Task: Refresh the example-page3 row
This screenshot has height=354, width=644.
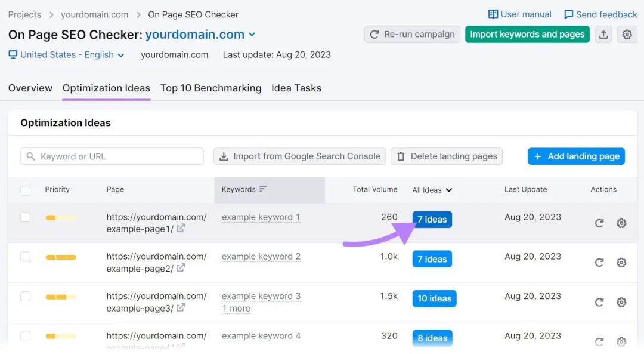Action: (x=599, y=303)
